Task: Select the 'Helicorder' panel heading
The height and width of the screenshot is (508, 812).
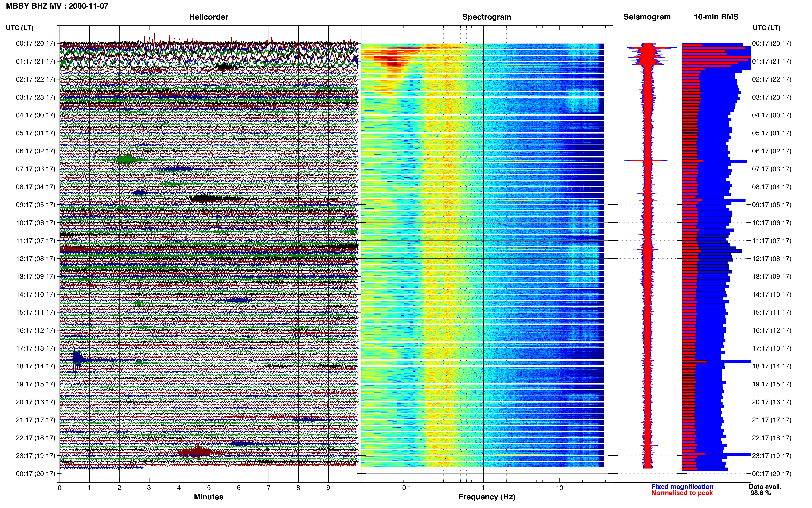Action: tap(209, 17)
